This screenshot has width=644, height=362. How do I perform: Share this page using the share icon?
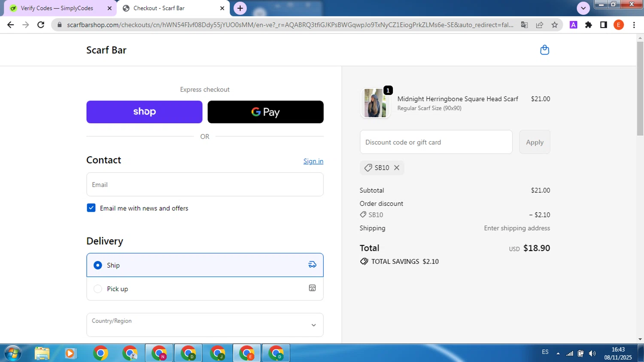tap(540, 25)
